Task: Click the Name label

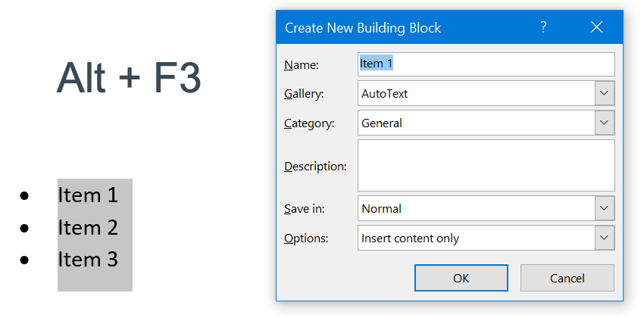Action: click(x=301, y=65)
